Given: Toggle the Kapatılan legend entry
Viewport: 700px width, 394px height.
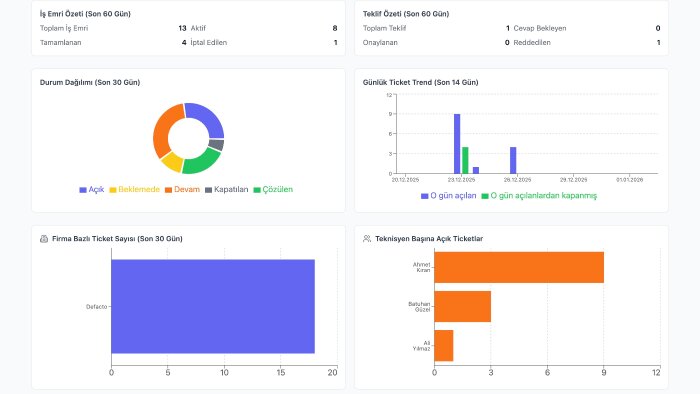Looking at the screenshot, I should [x=226, y=190].
